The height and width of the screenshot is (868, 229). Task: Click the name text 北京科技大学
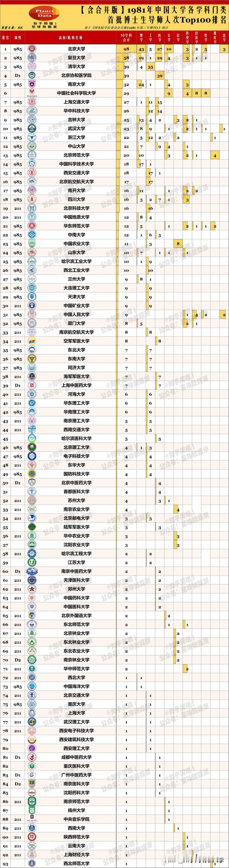[x=77, y=208]
